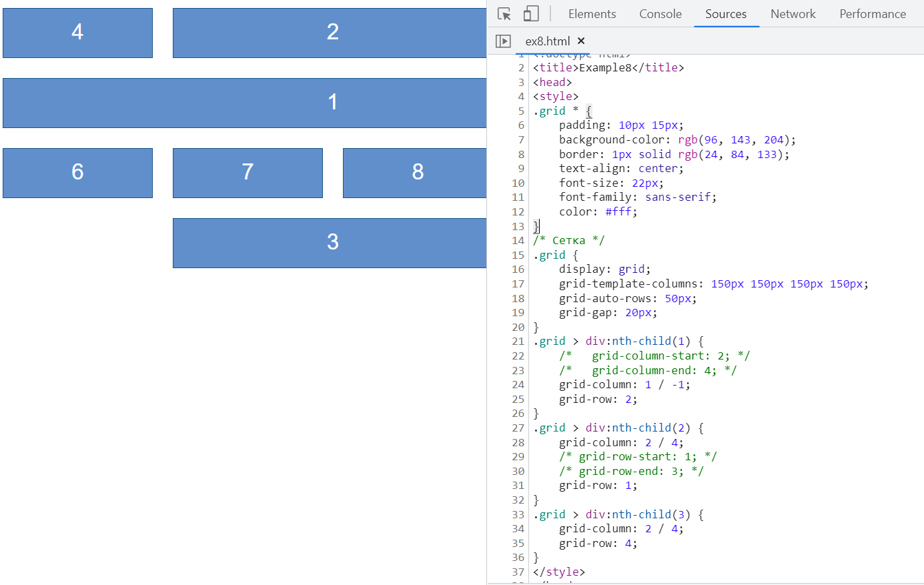Click the grid box labeled 7
Screen dimensions: 924x585
248,173
